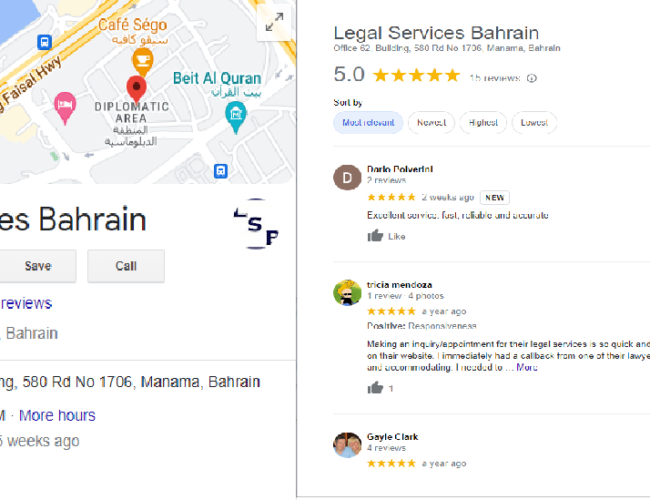
Task: Sort reviews by Most relevant
Action: click(368, 123)
